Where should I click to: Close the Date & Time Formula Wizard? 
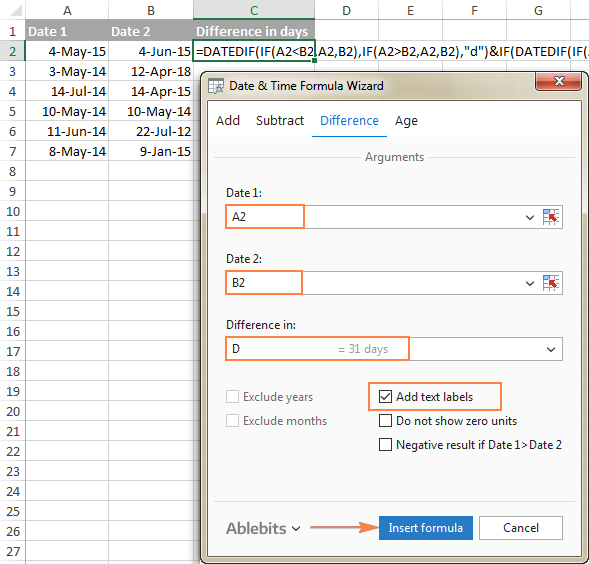coord(559,81)
